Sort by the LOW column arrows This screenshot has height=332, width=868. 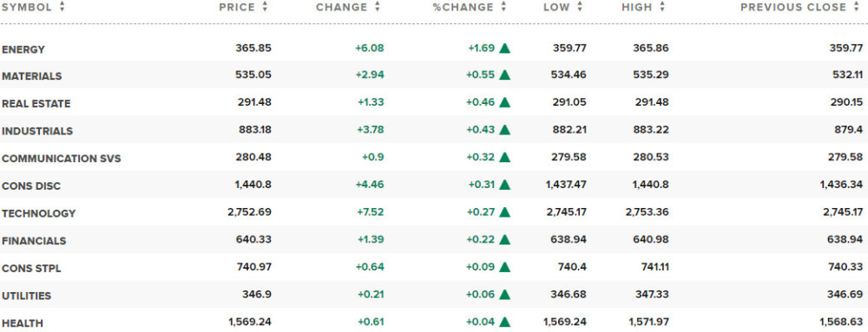580,7
